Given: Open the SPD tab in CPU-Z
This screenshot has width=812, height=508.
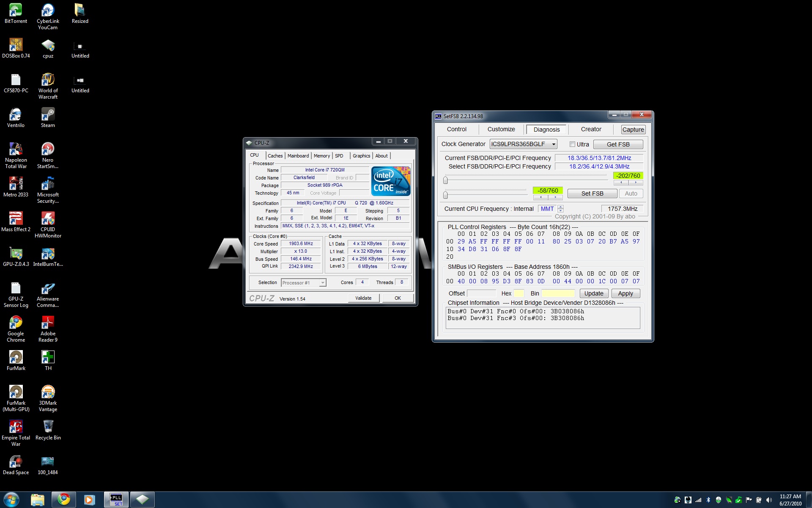Looking at the screenshot, I should click(x=339, y=156).
